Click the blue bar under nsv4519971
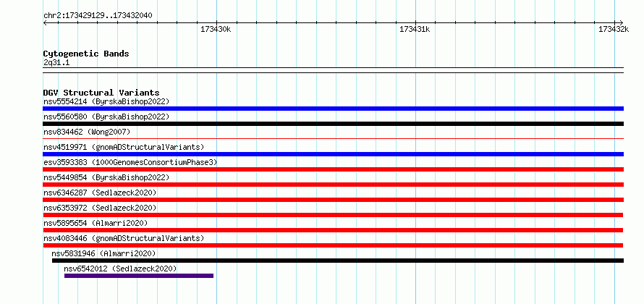The image size is (644, 304). pyautogui.click(x=333, y=154)
